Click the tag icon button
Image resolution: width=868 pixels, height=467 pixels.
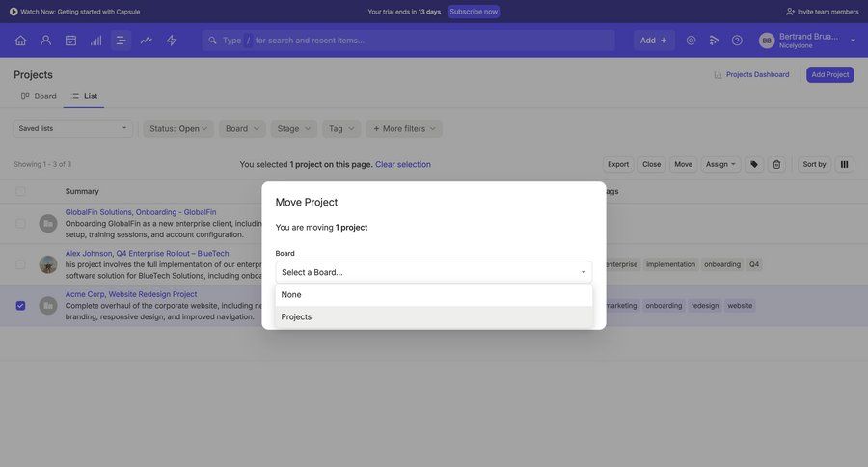[754, 164]
